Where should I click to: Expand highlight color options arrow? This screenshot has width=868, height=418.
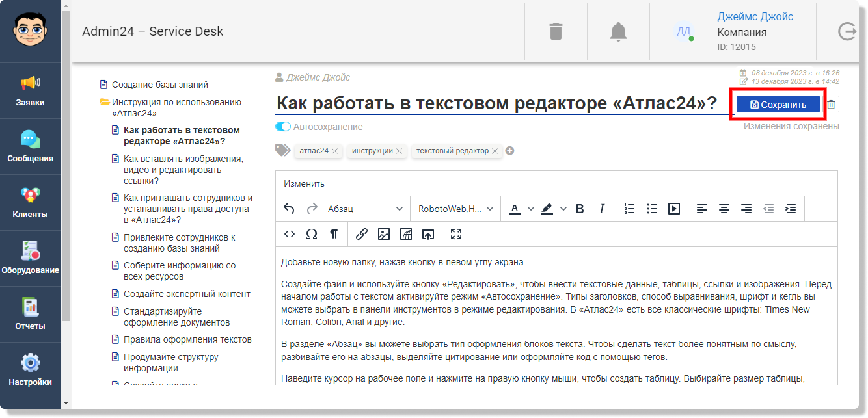[x=563, y=209]
